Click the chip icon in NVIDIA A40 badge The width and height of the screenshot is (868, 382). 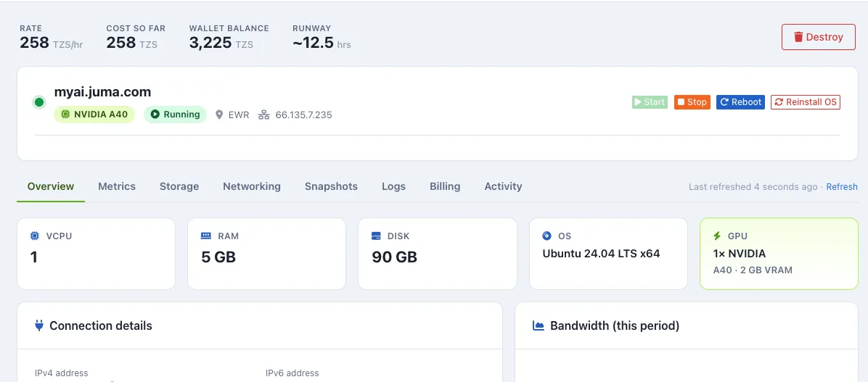(x=65, y=115)
